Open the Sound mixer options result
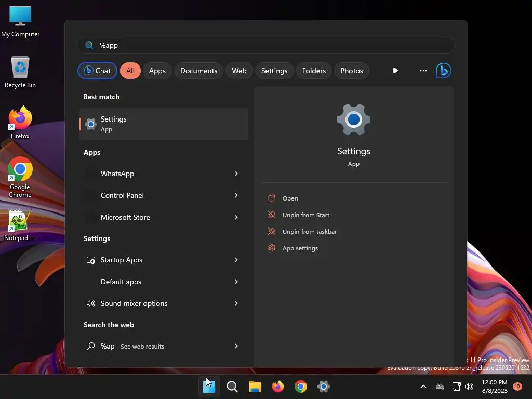Screen dimensions: 532x399 coord(164,303)
